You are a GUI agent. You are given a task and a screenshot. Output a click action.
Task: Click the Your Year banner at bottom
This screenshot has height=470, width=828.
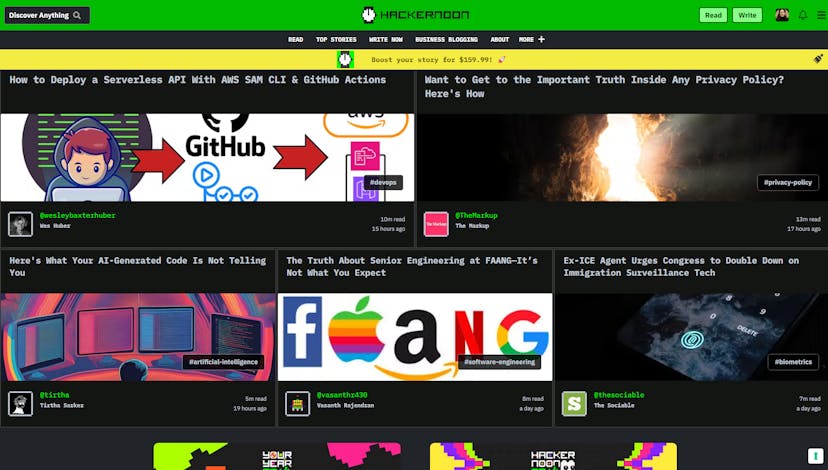[277, 456]
